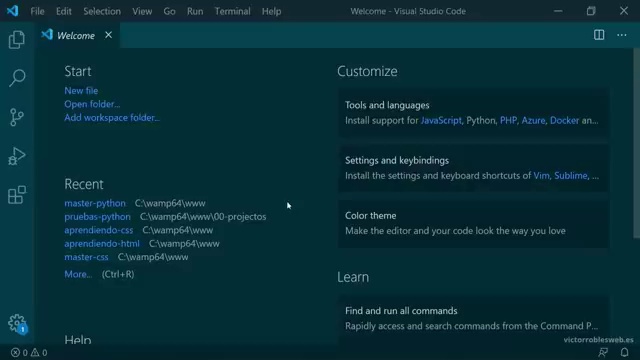Open the Source Control view

click(x=17, y=117)
